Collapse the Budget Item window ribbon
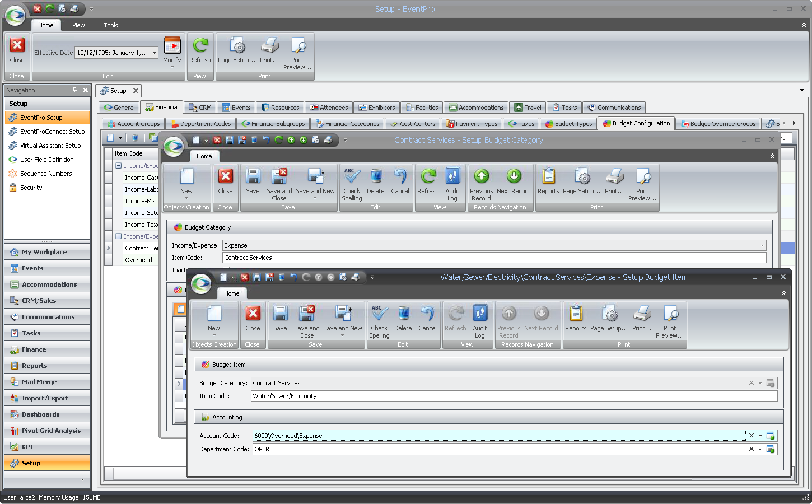 click(x=783, y=293)
